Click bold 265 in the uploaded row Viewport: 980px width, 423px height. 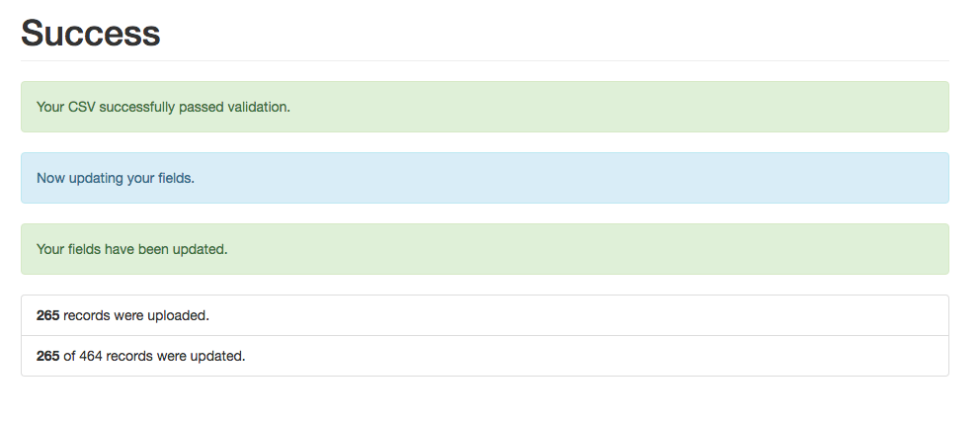48,315
